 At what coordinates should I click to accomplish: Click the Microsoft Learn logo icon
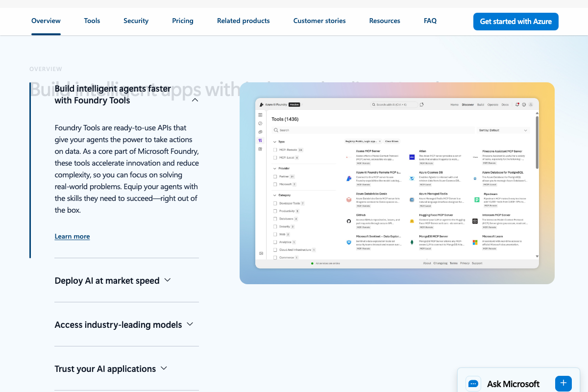coord(475,242)
